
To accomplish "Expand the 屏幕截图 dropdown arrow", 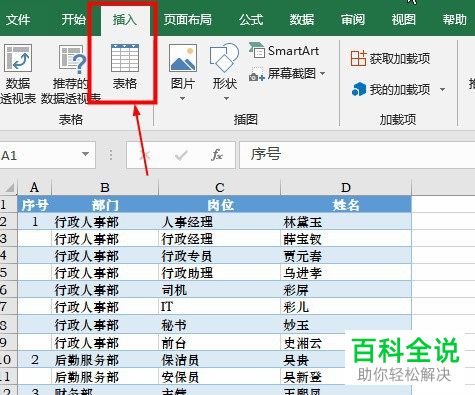I will coord(323,73).
